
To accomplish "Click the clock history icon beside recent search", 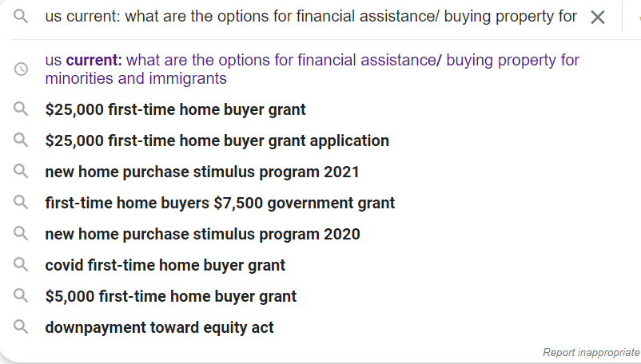I will point(21,69).
